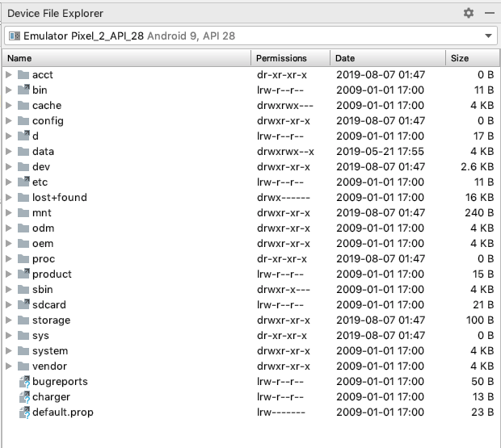This screenshot has width=501, height=448.
Task: Click the emulator device icon in selector
Action: [x=15, y=36]
